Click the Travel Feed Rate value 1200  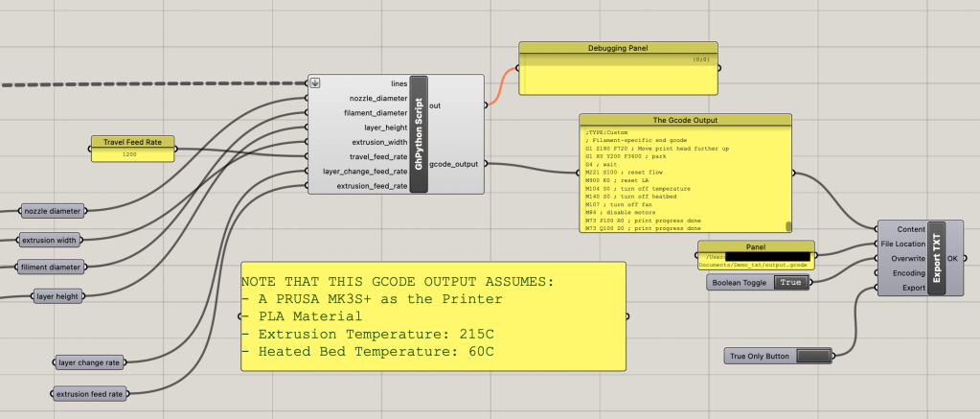coord(133,153)
